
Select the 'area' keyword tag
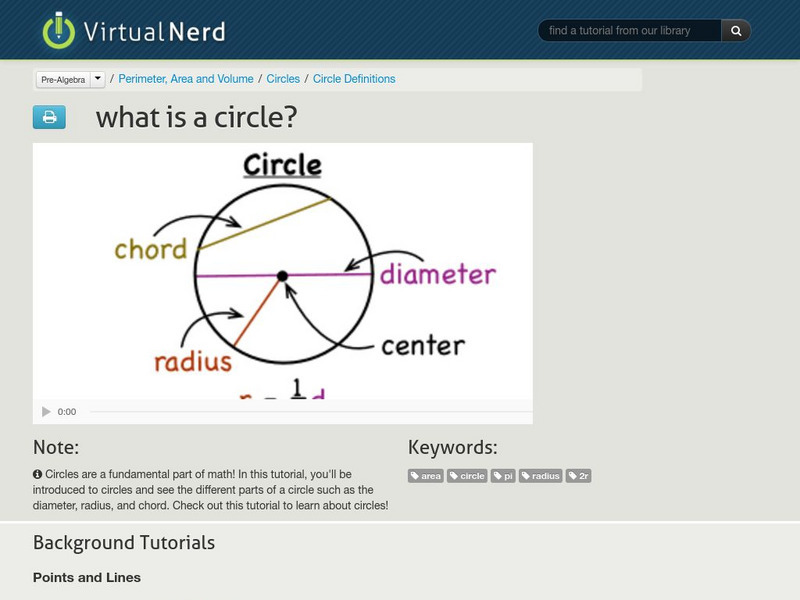tap(426, 476)
